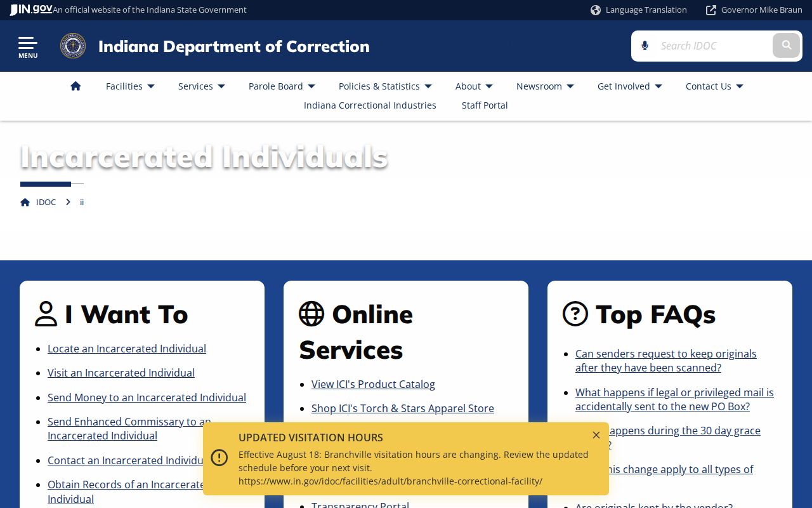Open the hamburger MENU icon
Screen dimensions: 812x508
[x=28, y=46]
